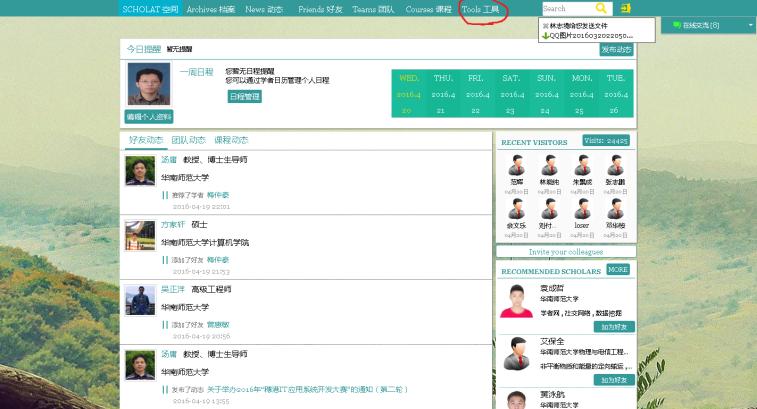Click 吴正洋's avatar in the feed

(139, 299)
